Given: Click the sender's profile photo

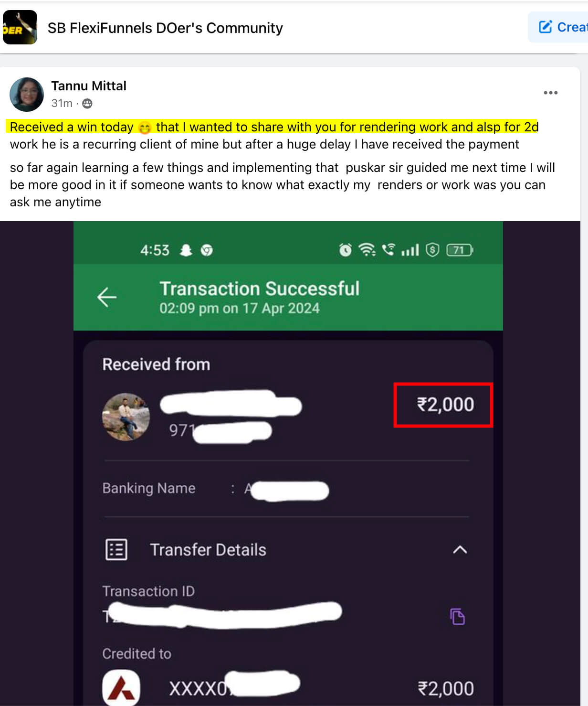Looking at the screenshot, I should coord(126,417).
